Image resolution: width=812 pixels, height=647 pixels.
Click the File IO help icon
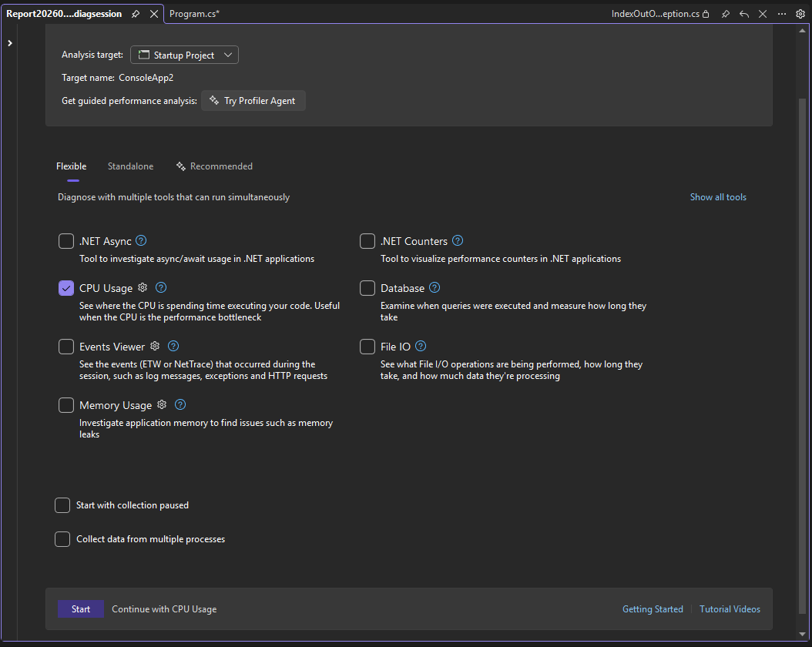(421, 346)
